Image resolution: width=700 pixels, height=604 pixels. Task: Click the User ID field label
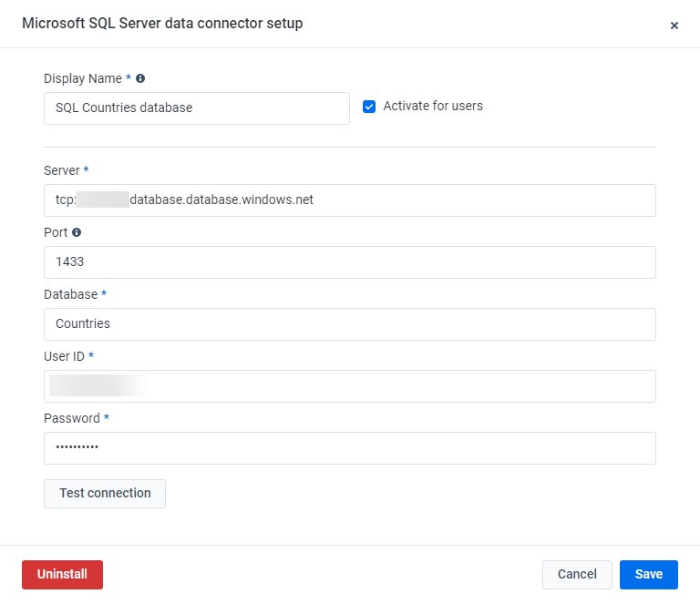tap(64, 356)
